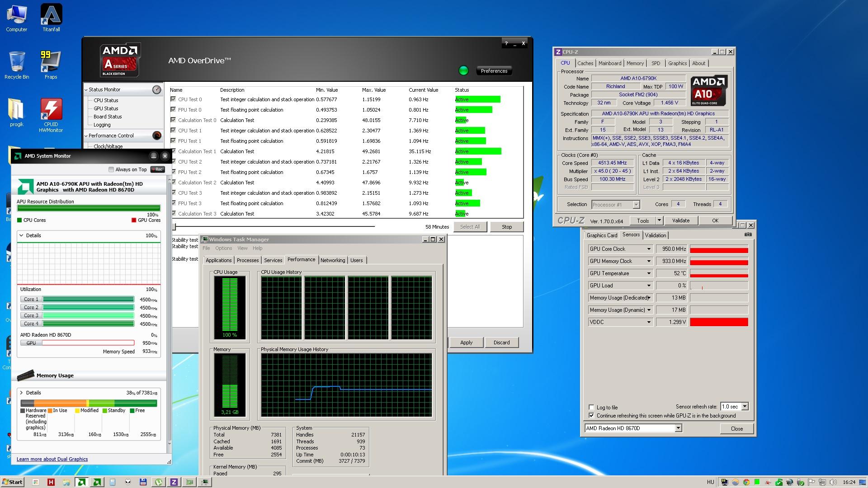
Task: Click the calculator taskbar icon
Action: click(112, 482)
